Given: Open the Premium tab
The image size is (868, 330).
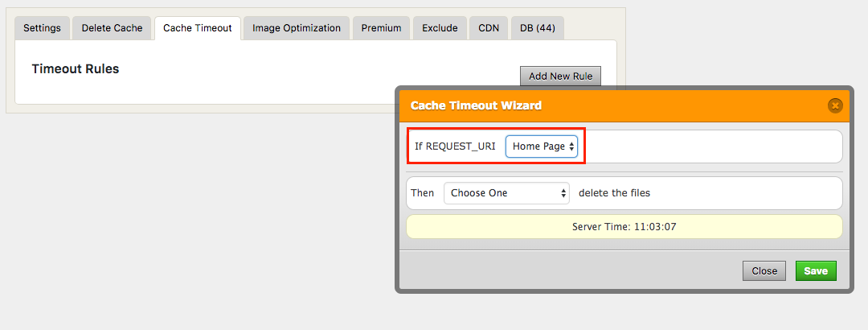Looking at the screenshot, I should tap(381, 28).
